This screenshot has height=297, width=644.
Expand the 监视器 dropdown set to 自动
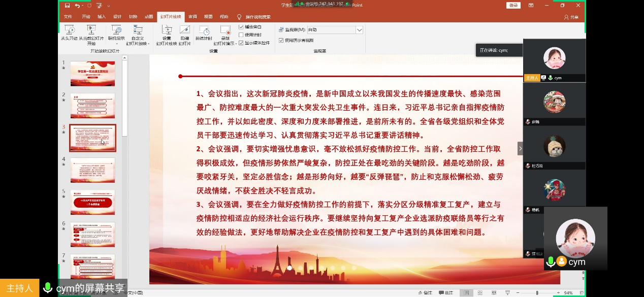[x=359, y=30]
